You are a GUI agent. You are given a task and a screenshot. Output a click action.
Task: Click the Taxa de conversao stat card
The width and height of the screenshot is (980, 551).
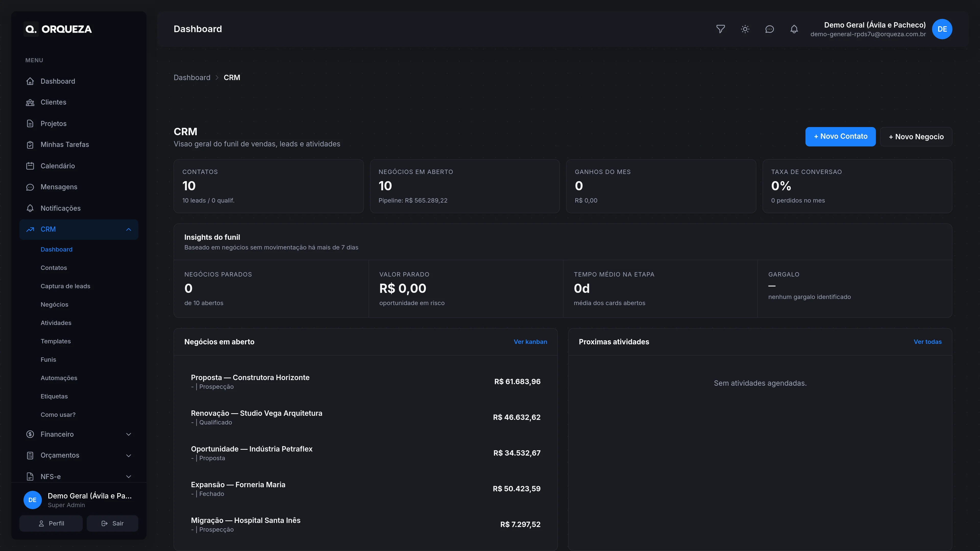pos(857,186)
